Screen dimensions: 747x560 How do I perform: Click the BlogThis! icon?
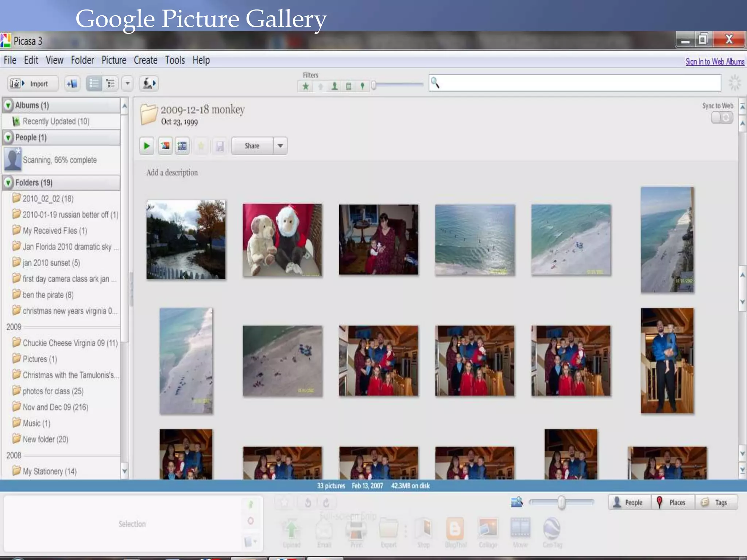(x=456, y=533)
